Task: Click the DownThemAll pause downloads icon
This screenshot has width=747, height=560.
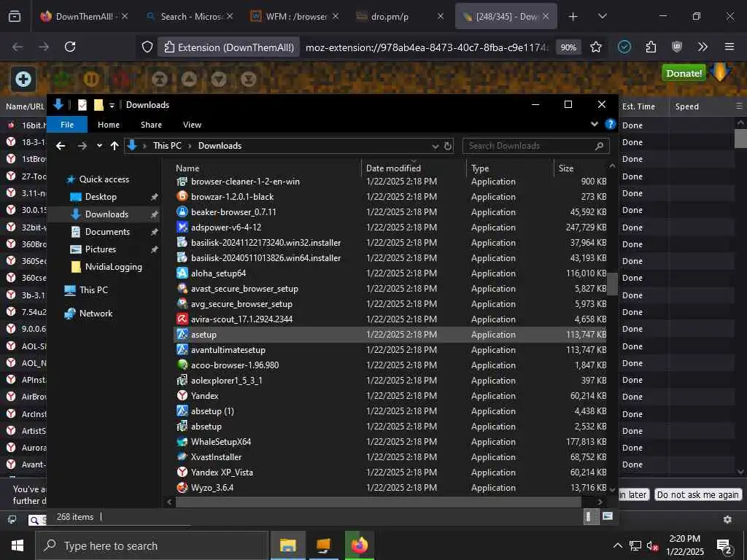Action: (x=91, y=79)
